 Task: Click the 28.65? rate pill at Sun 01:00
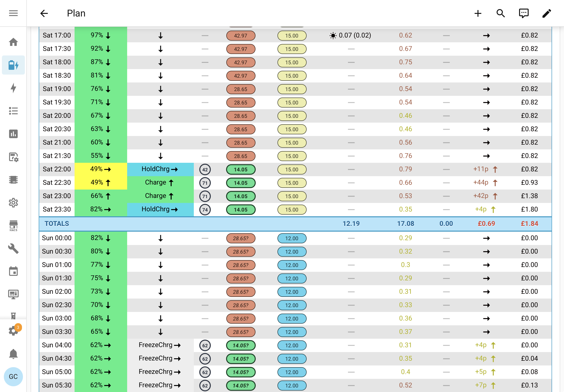click(241, 265)
